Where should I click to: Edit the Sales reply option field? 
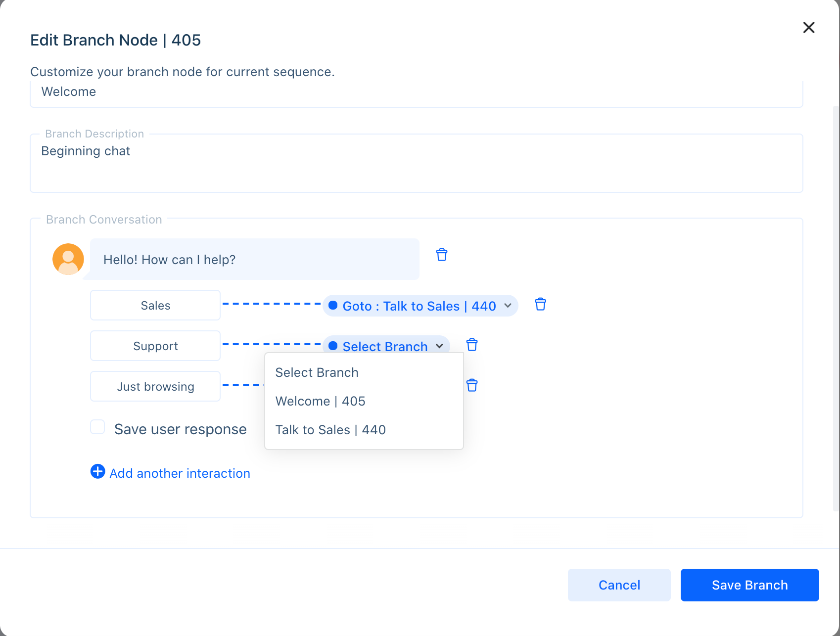pos(155,306)
